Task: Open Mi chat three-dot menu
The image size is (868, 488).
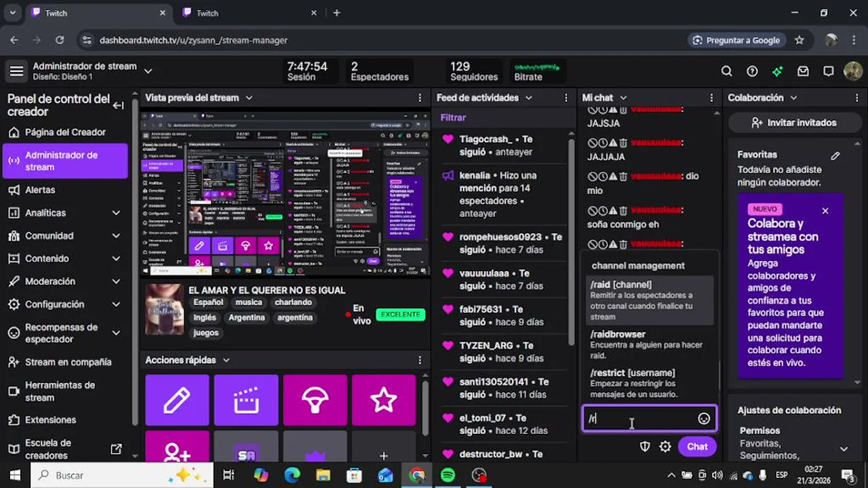Action: point(711,98)
